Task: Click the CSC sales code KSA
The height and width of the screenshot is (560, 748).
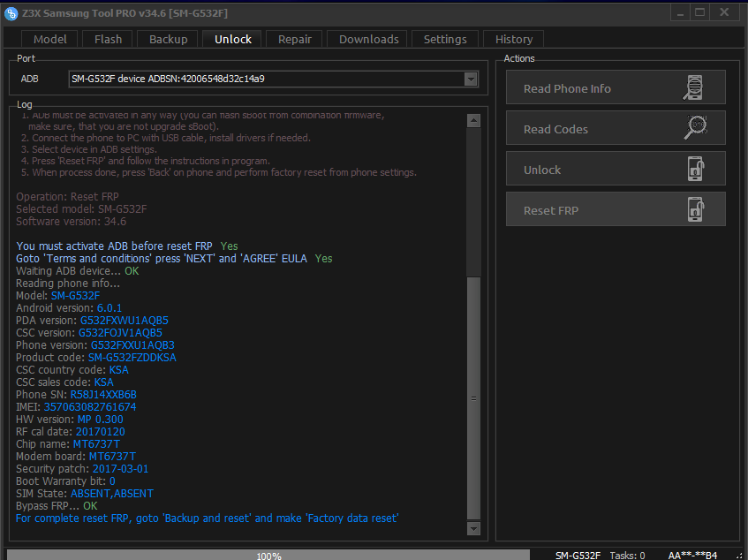Action: (103, 382)
